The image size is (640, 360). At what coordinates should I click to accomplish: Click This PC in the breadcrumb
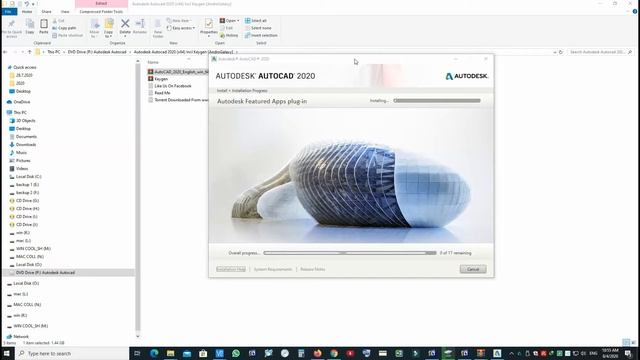coord(54,52)
